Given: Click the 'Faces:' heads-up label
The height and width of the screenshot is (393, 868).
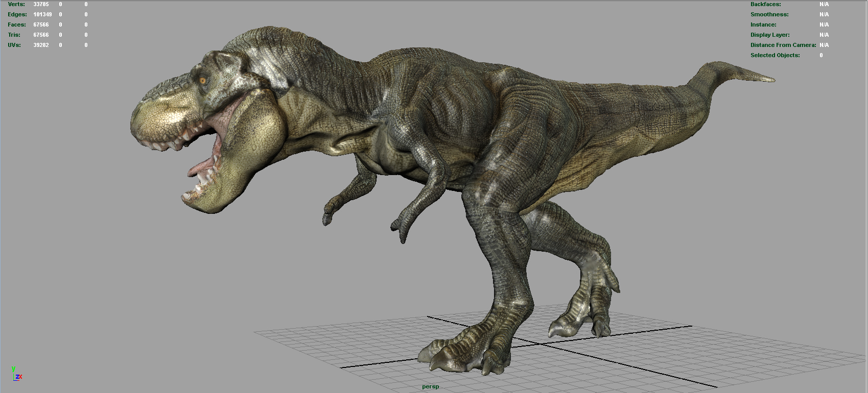Looking at the screenshot, I should [17, 24].
